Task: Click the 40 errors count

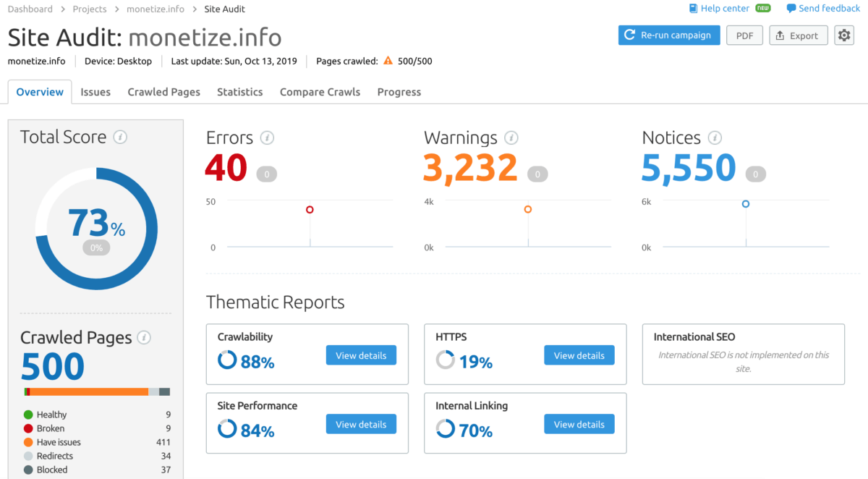Action: tap(226, 169)
